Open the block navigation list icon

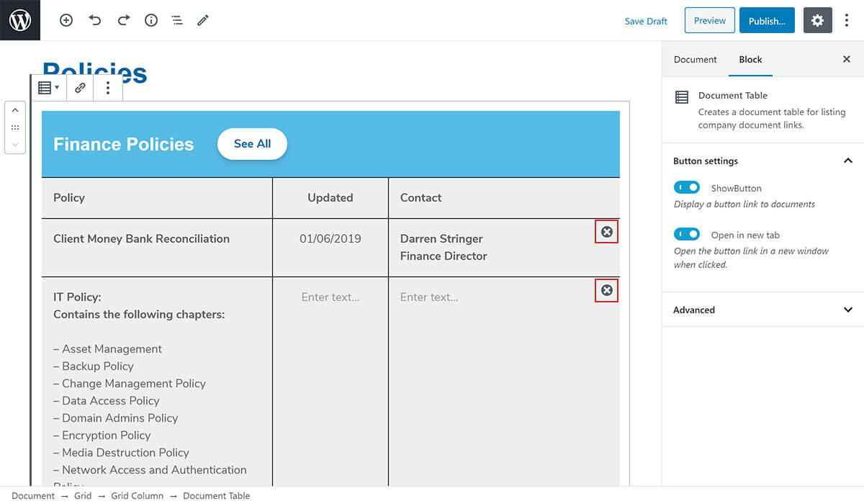[177, 21]
